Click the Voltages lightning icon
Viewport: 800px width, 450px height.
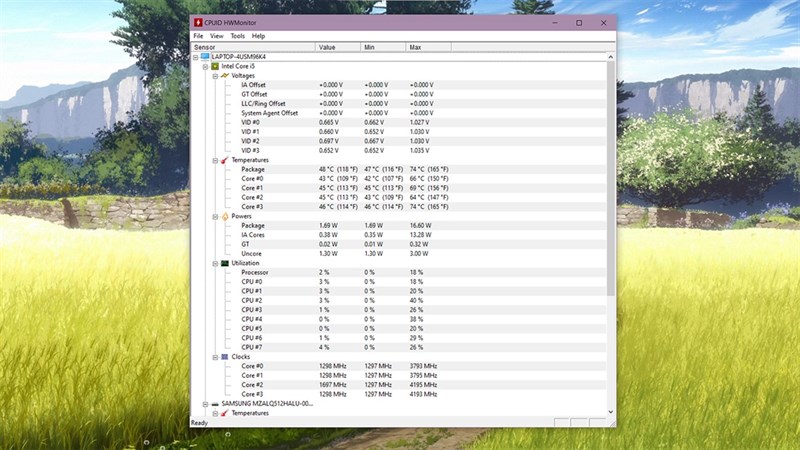pyautogui.click(x=225, y=76)
